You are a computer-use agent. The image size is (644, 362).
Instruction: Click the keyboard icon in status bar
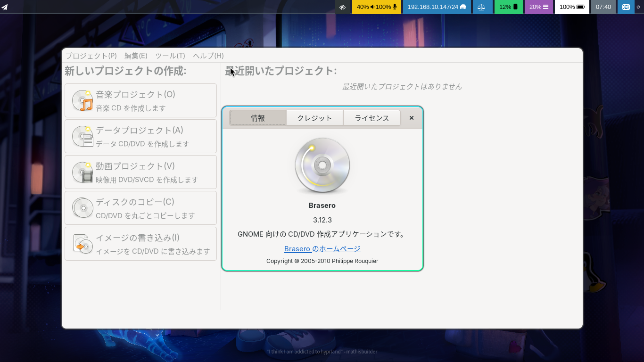(x=626, y=7)
